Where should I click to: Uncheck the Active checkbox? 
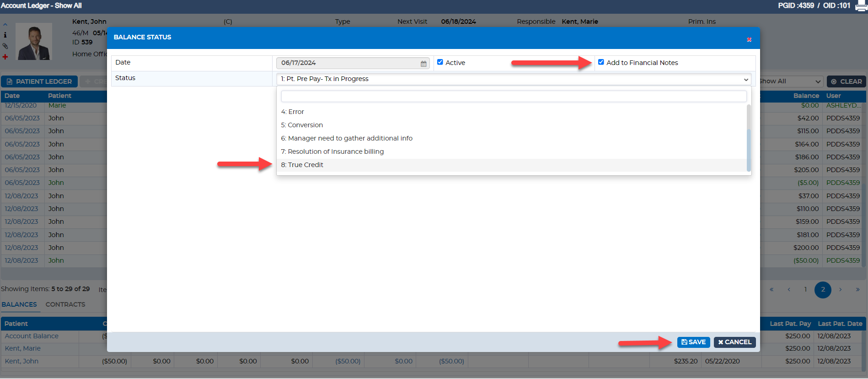[440, 62]
